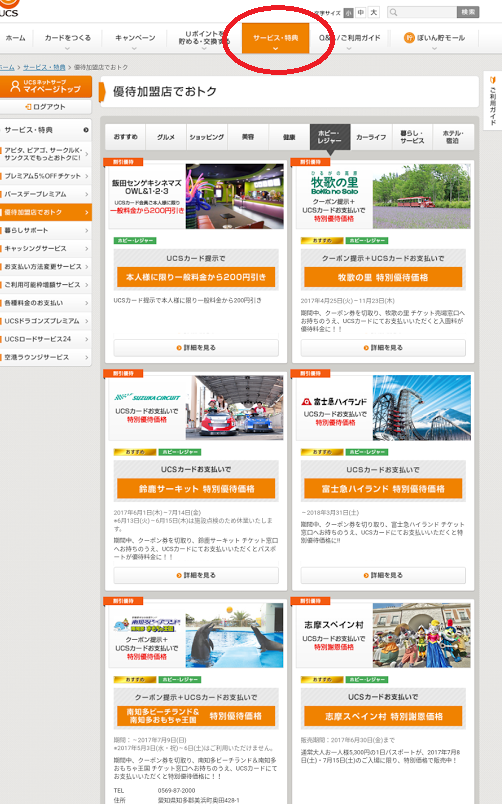
Task: Set font size to 小
Action: tap(349, 12)
